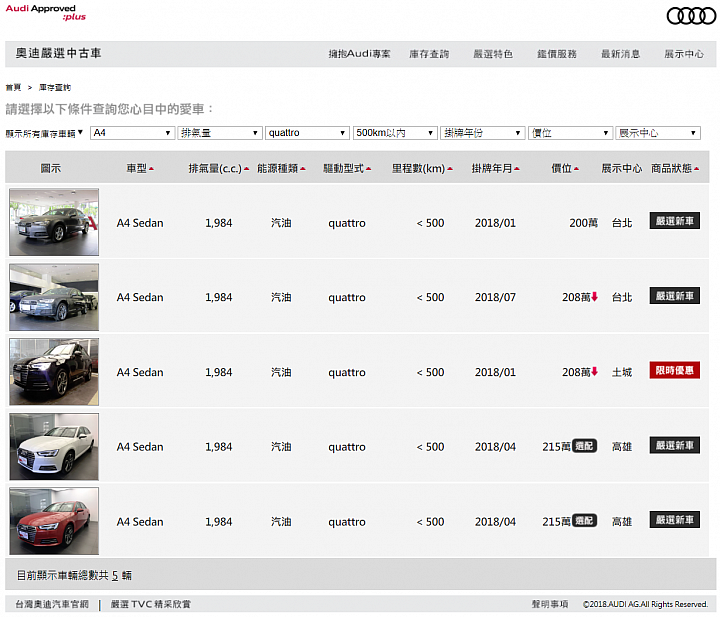Click 2018/07 registration date cell
Image resolution: width=720 pixels, height=617 pixels.
pyautogui.click(x=495, y=297)
